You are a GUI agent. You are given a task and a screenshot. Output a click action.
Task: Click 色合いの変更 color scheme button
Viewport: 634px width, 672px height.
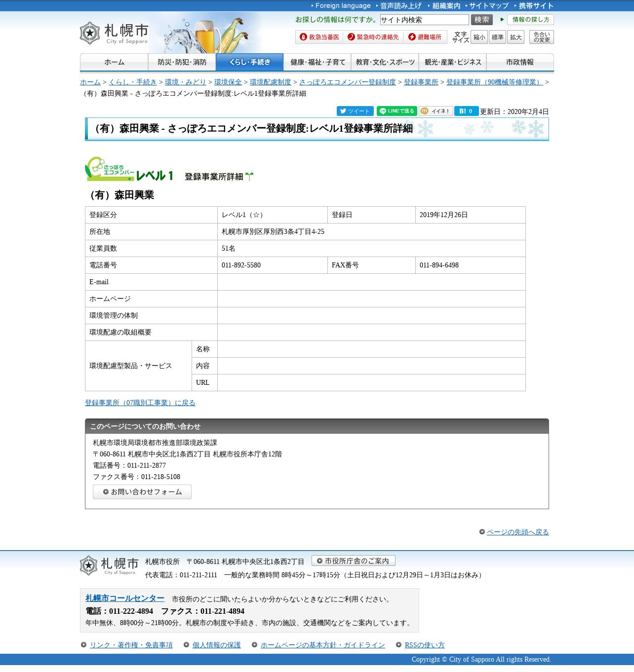click(x=541, y=37)
